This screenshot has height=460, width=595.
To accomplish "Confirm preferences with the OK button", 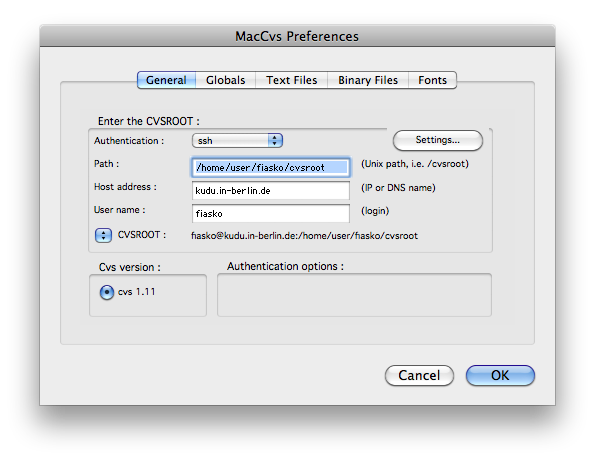I will pos(500,375).
